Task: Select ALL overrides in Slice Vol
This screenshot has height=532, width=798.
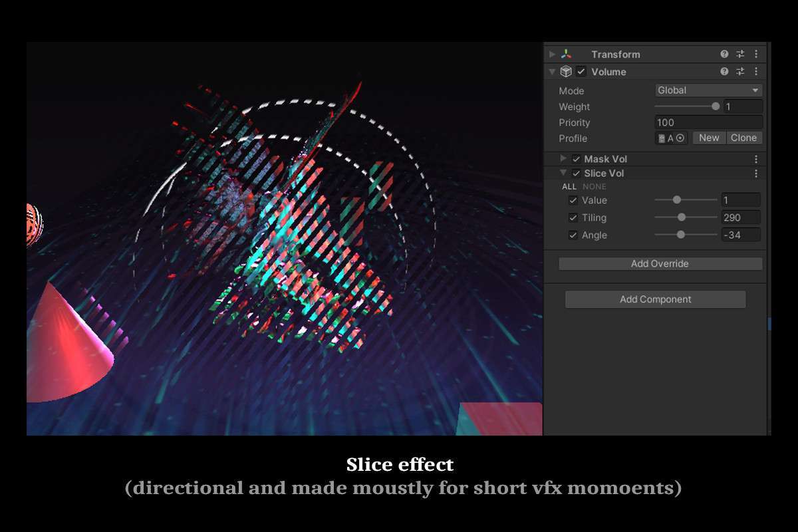Action: coord(569,187)
